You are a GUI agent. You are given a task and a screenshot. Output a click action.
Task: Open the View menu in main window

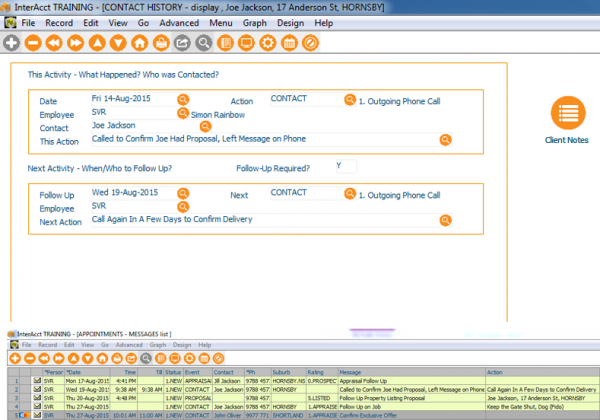[x=118, y=23]
